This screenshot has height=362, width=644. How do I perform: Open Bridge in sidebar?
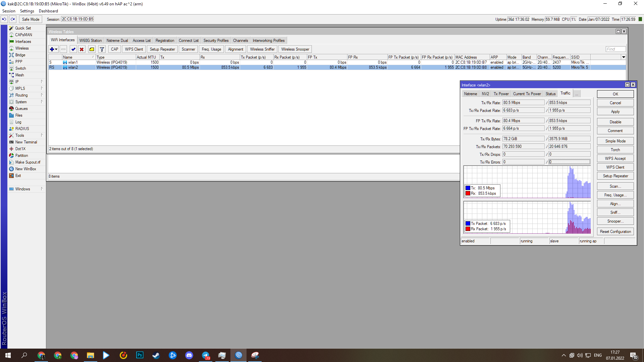[x=20, y=55]
